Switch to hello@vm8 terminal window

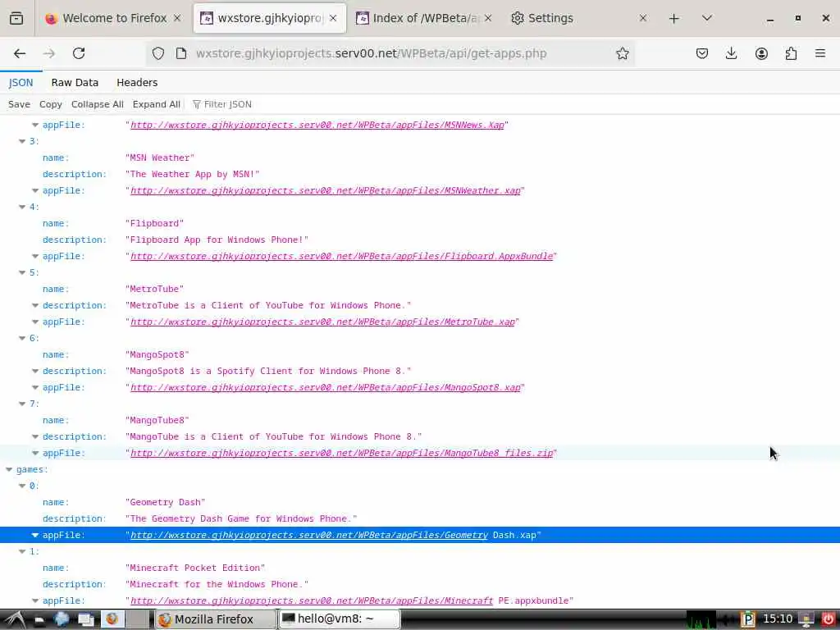tap(339, 619)
